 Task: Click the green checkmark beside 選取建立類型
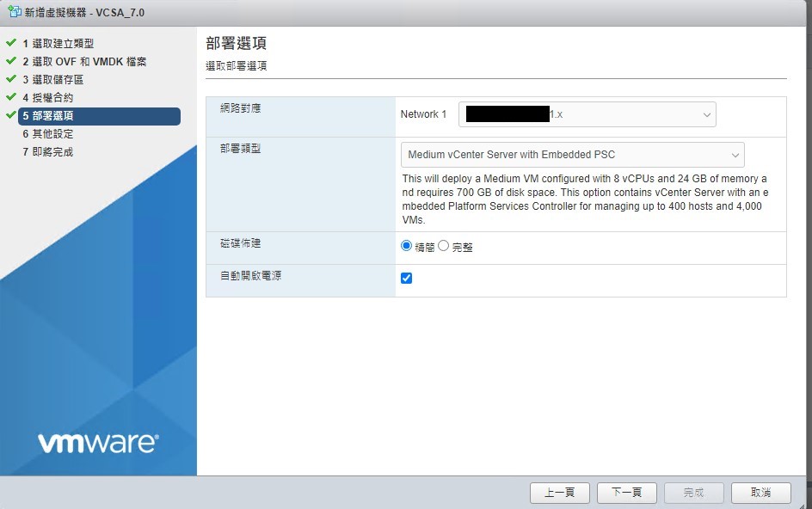(x=11, y=42)
